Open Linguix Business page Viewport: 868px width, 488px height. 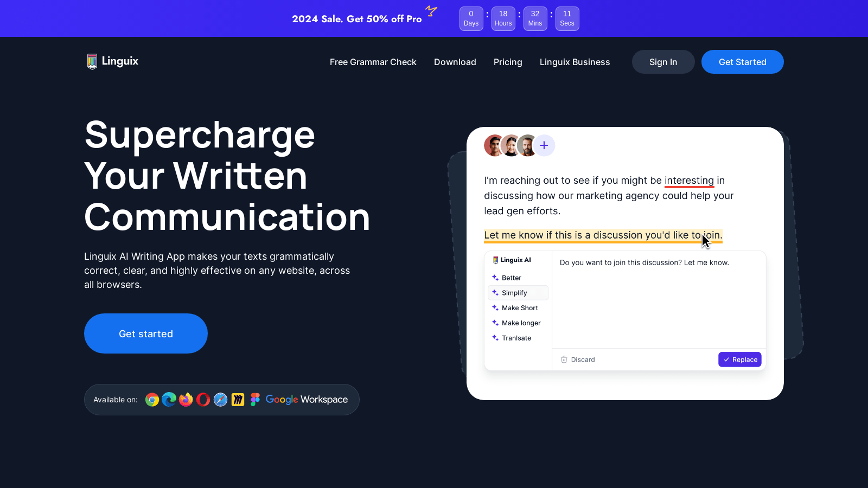coord(575,62)
